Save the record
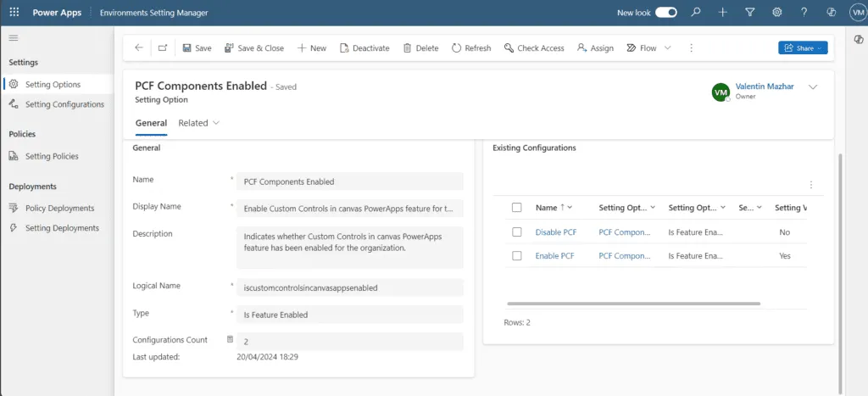The width and height of the screenshot is (868, 396). click(197, 48)
